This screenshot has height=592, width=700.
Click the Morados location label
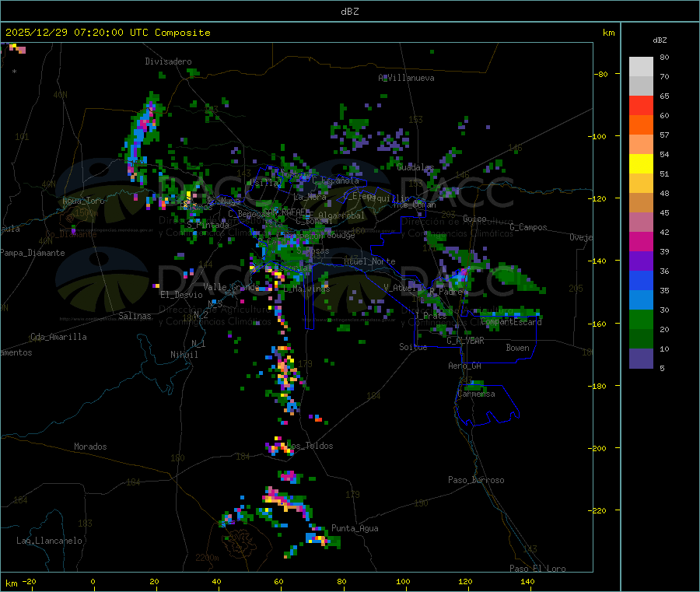[x=90, y=447]
